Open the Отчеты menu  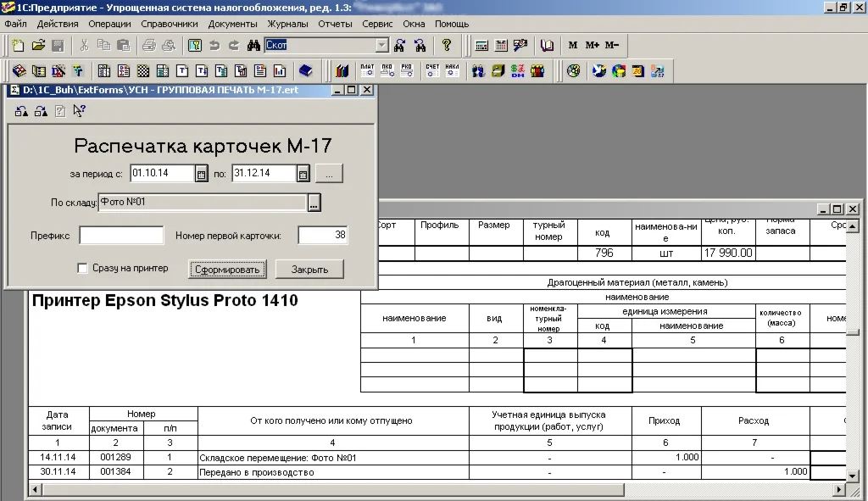click(x=335, y=24)
